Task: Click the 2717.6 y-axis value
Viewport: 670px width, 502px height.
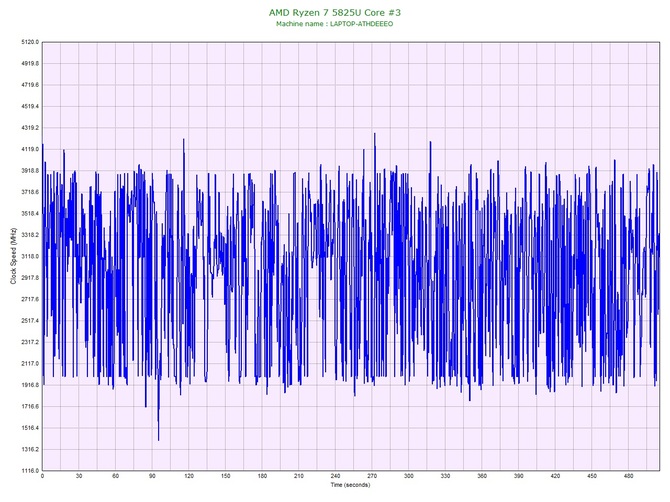Action: tap(30, 299)
